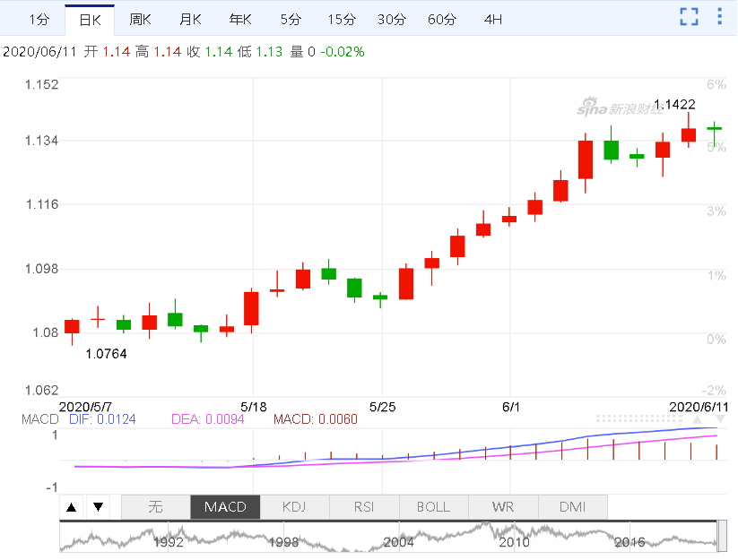The height and width of the screenshot is (560, 738).
Task: Click the first red candlestick on 2020/5/7
Action: click(72, 326)
